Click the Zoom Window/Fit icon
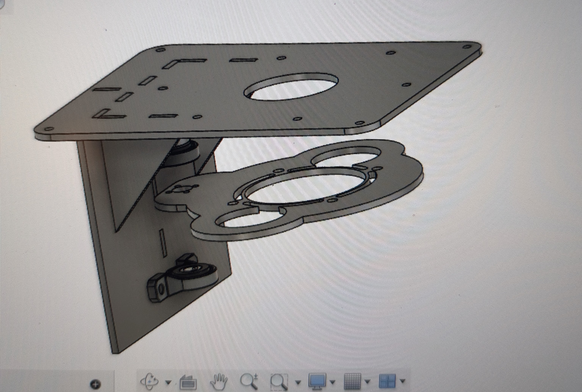The height and width of the screenshot is (392, 582). (279, 382)
